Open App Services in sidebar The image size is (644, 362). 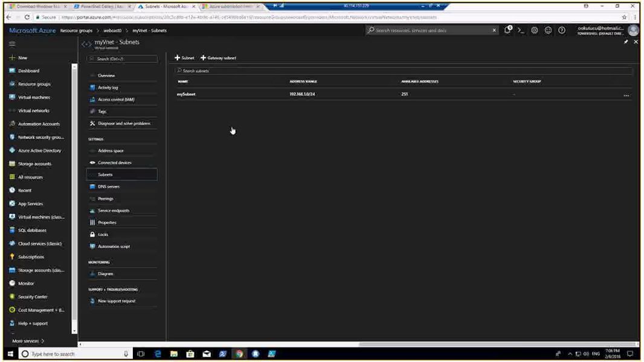tap(30, 204)
